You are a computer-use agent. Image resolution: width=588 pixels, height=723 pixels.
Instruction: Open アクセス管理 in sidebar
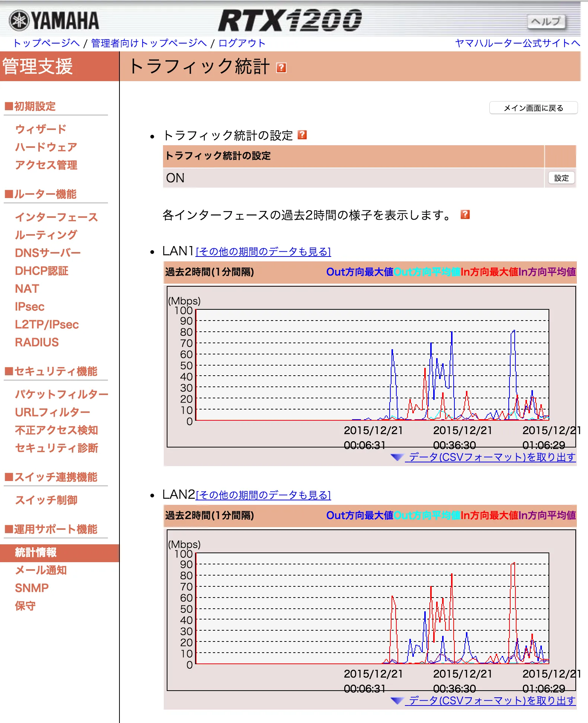coord(46,165)
